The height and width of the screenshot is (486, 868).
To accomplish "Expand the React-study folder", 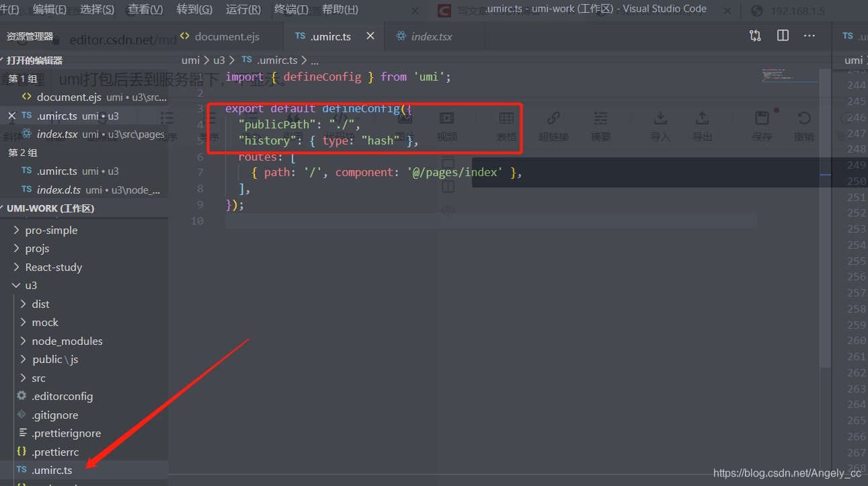I will (x=54, y=267).
